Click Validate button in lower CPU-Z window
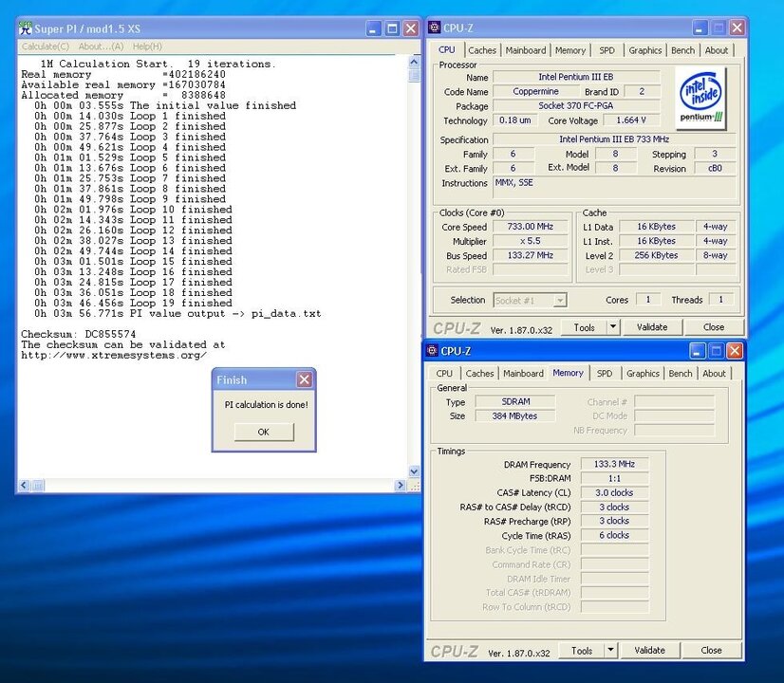784x683 pixels. tap(649, 650)
